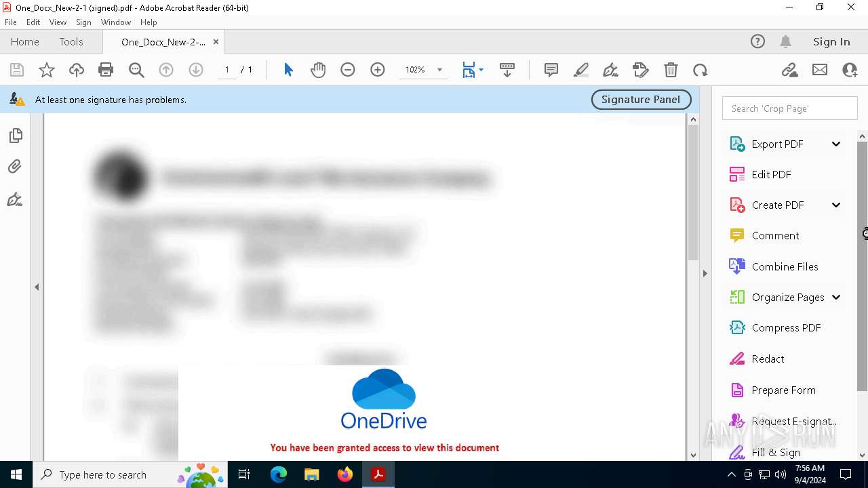Open the Attachments paperclip panel
Screen dimensions: 868x488
[x=16, y=167]
